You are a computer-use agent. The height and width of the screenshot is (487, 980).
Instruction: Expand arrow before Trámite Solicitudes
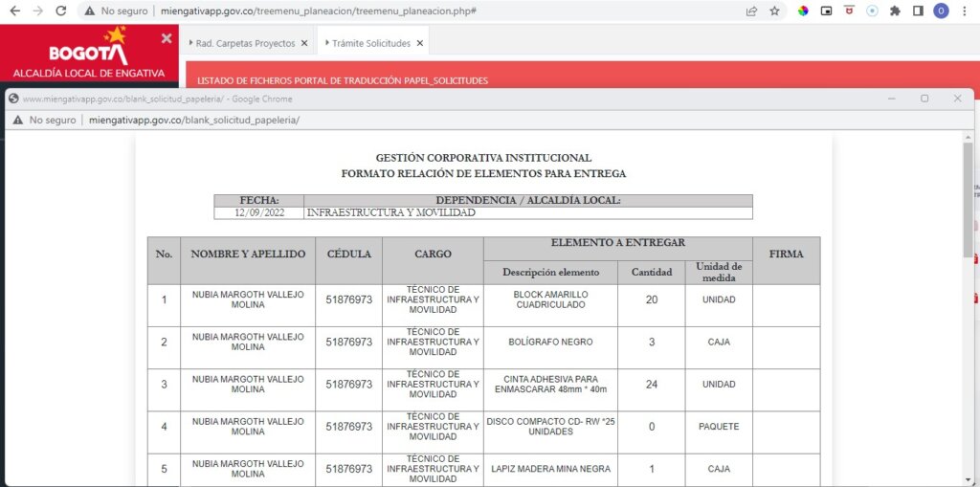(x=327, y=43)
